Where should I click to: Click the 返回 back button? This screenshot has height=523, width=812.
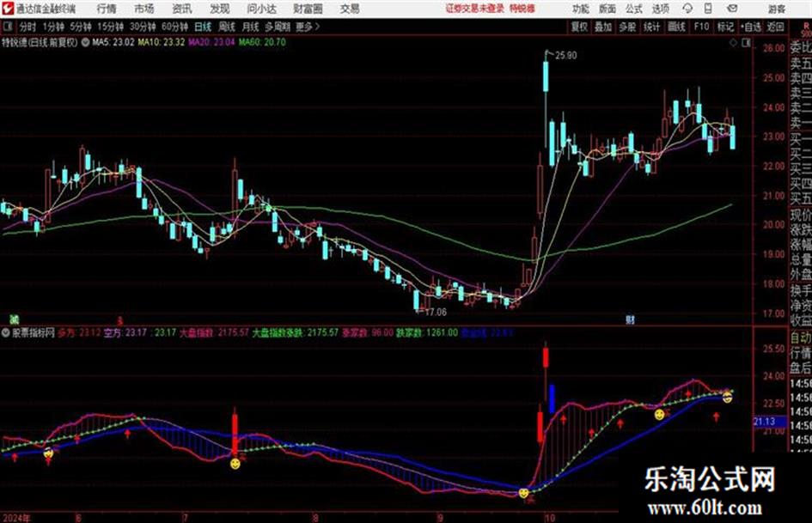pyautogui.click(x=775, y=27)
